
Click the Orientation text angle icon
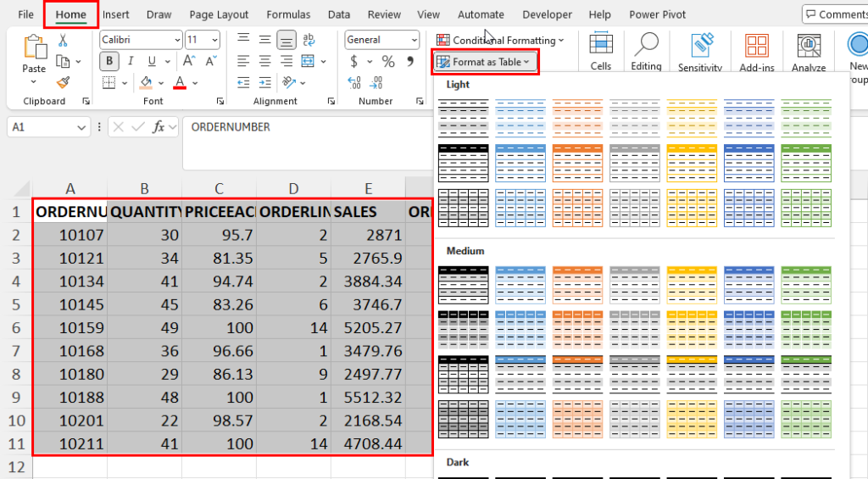click(x=288, y=82)
